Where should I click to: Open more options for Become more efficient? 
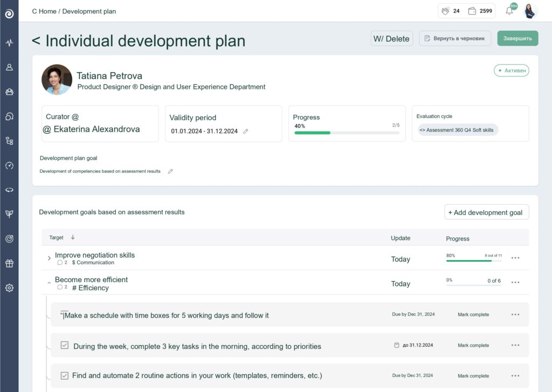click(515, 282)
